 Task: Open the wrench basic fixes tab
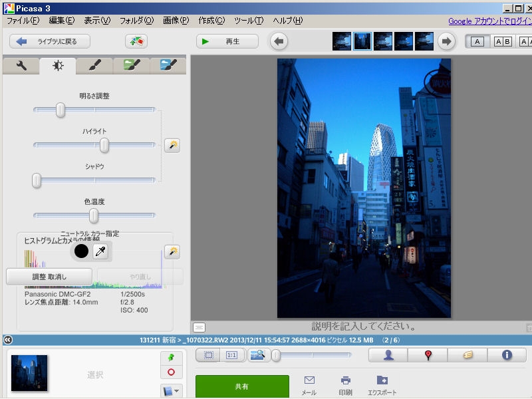[x=21, y=65]
